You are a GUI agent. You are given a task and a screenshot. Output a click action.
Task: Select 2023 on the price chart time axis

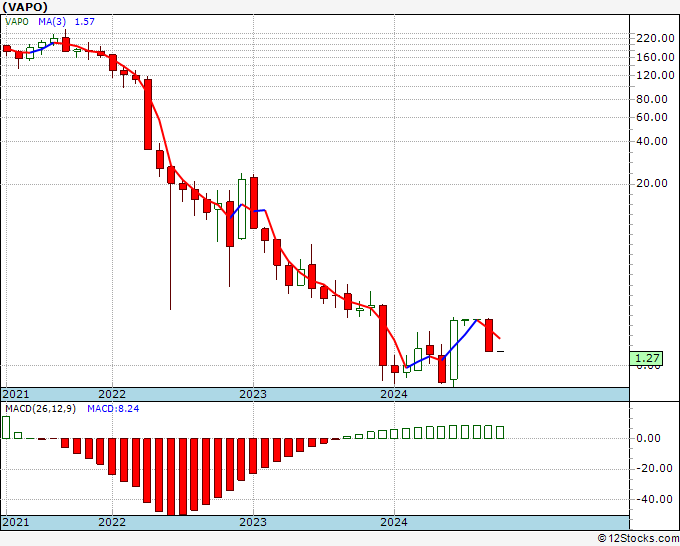point(253,394)
